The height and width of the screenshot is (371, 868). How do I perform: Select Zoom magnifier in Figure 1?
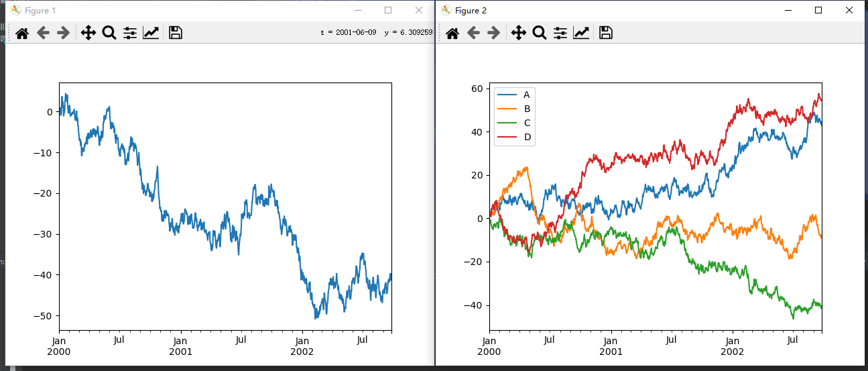click(109, 33)
